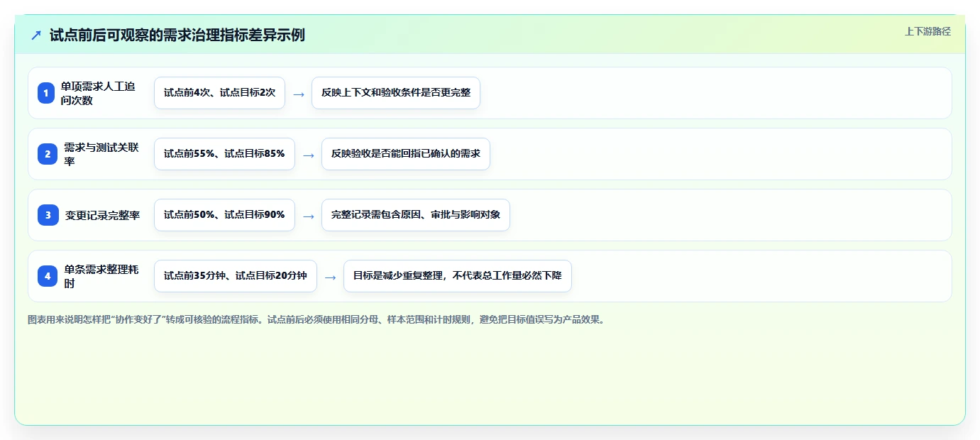Screen dimensions: 980x440
Task: Click the 目标是减少重复整理 description box
Action: point(458,276)
